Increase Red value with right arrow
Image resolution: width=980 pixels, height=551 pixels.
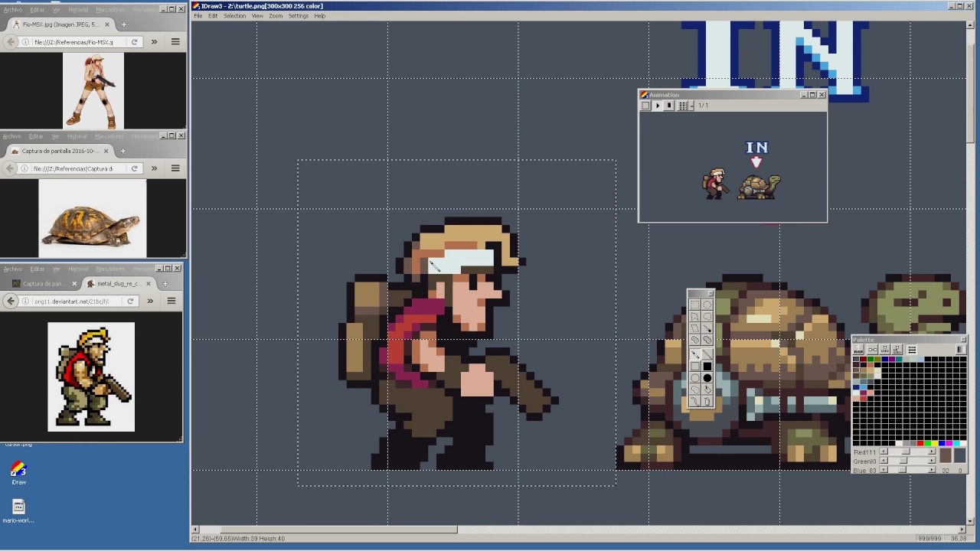coord(932,451)
